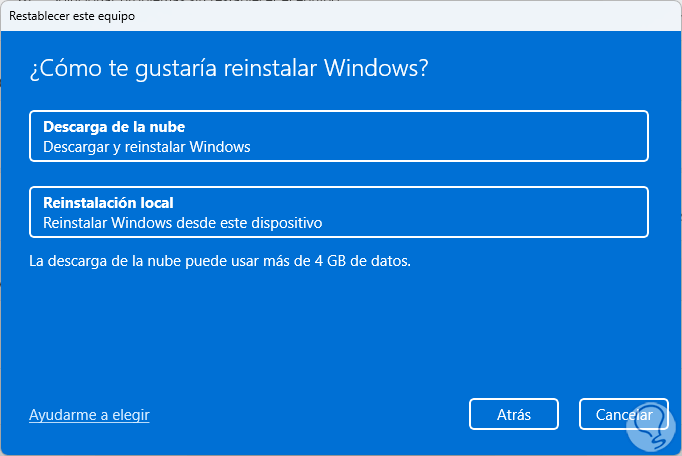Viewport: 682px width, 456px height.
Task: Click the Descargar y reinstalar Windows description
Action: (x=146, y=146)
